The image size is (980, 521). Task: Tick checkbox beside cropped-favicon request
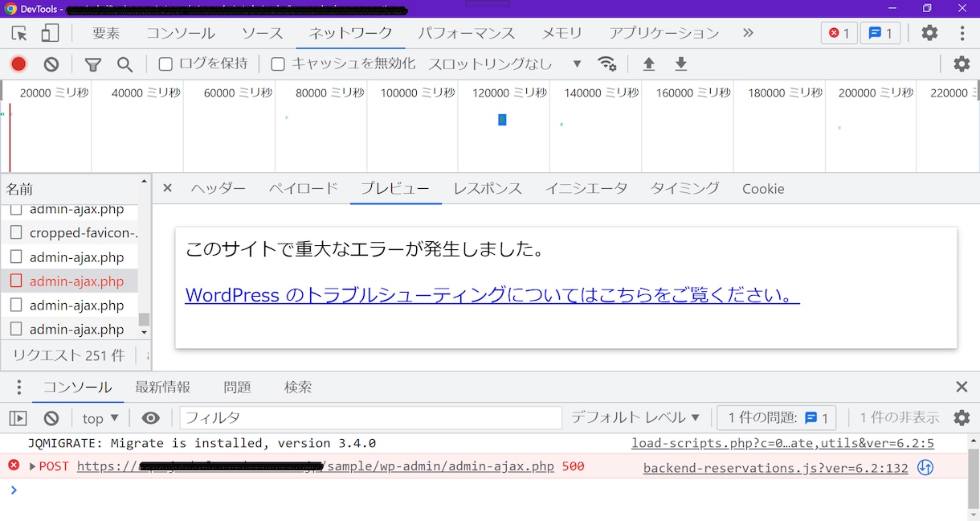click(16, 233)
